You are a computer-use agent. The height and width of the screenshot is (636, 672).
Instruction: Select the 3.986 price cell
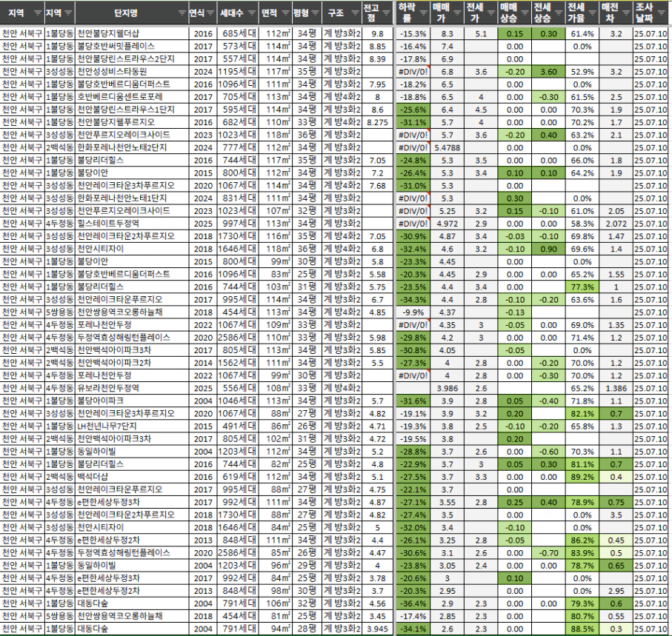click(x=447, y=389)
